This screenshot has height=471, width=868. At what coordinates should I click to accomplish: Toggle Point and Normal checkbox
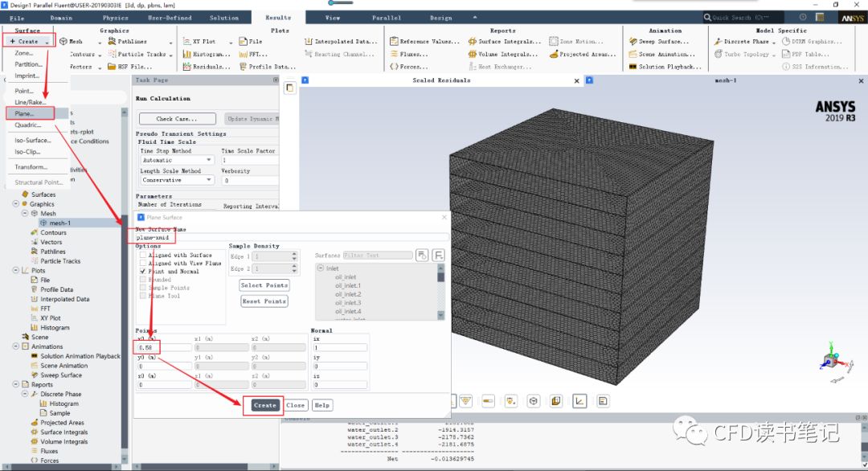click(x=143, y=272)
